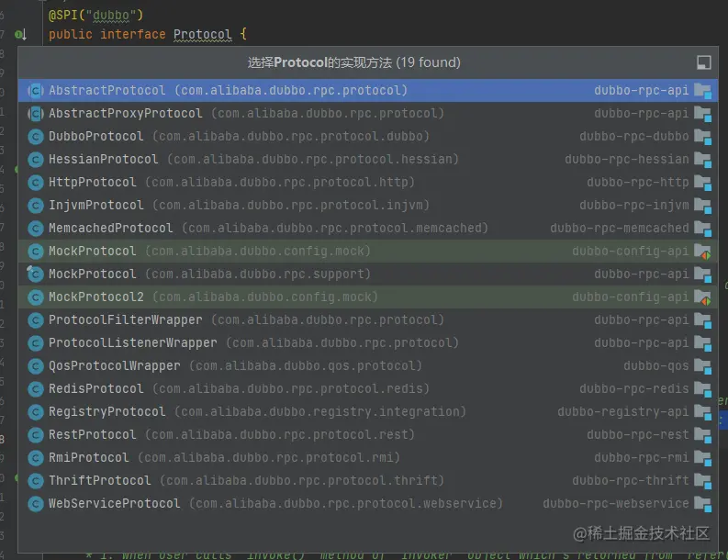Select ThriftProtocol entry
728x560 pixels.
point(368,481)
